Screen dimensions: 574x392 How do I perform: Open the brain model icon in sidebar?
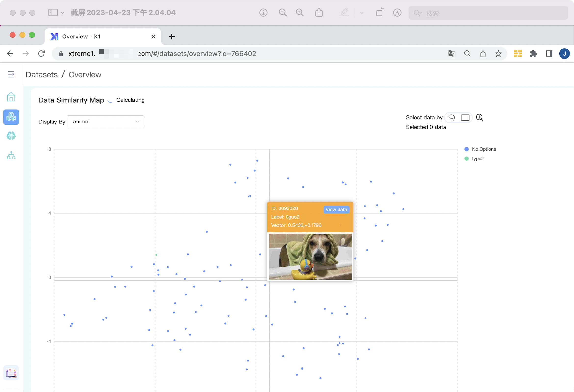click(x=11, y=136)
